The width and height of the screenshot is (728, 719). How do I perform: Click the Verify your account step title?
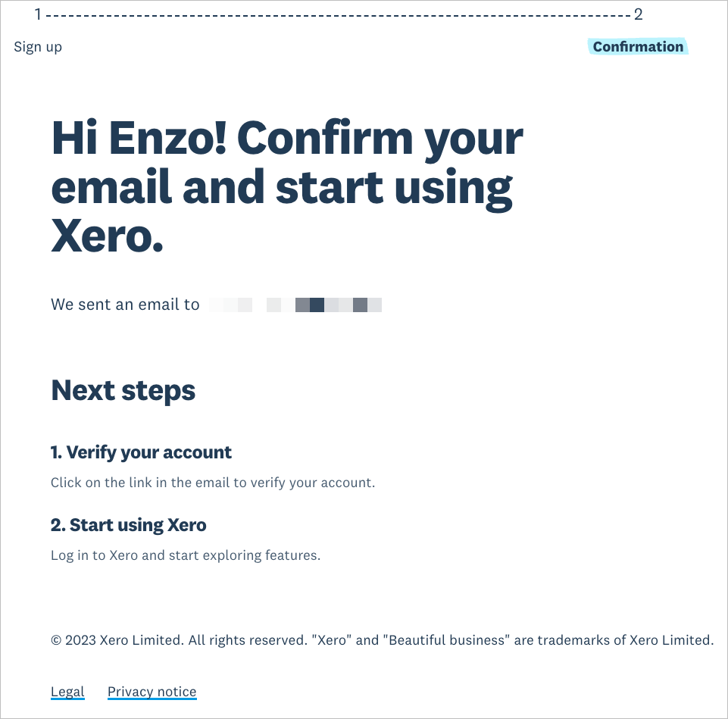141,452
